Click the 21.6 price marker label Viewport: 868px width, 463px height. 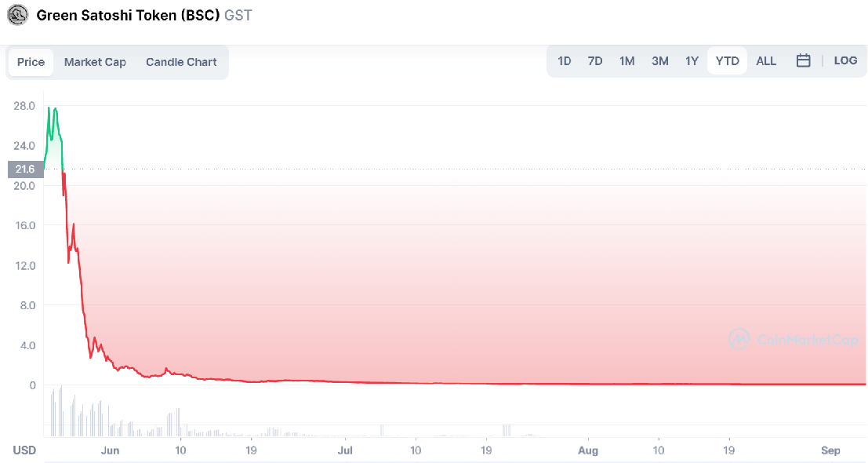pos(25,169)
